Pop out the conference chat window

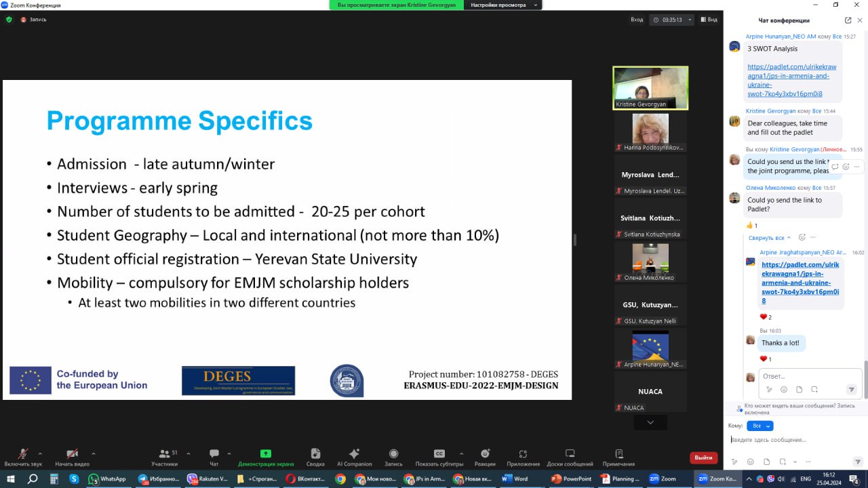tap(848, 20)
